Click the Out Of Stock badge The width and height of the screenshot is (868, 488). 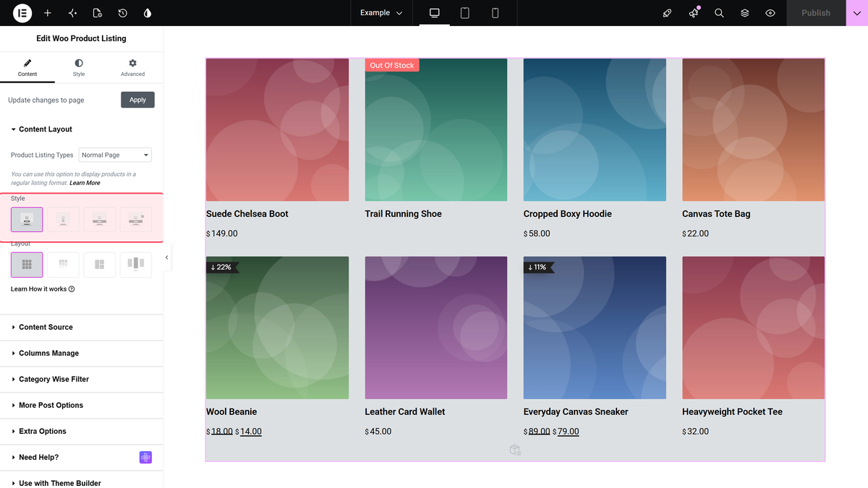[x=392, y=65]
